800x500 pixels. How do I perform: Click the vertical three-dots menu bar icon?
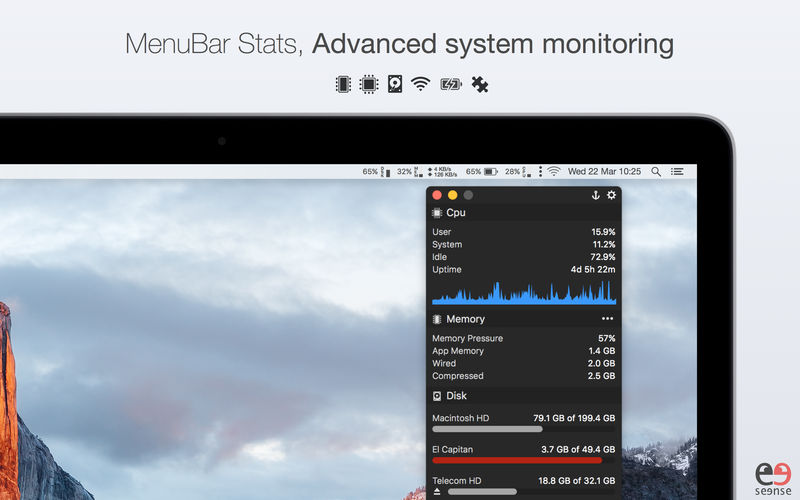point(540,171)
